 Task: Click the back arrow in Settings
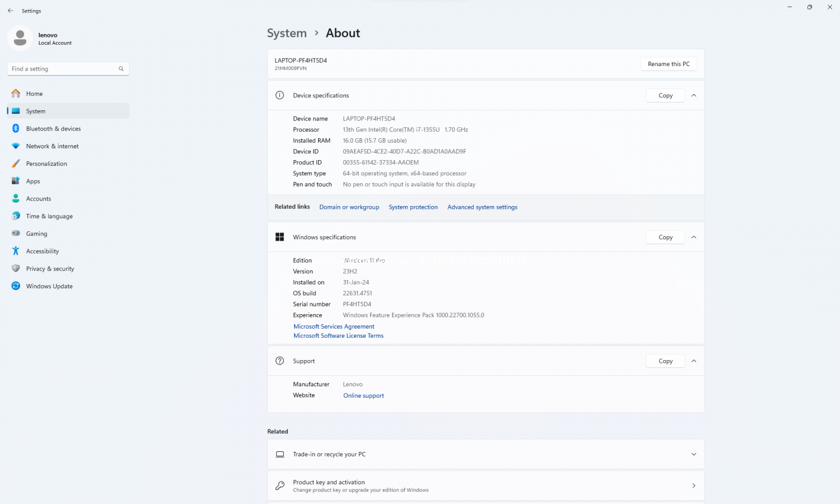10,11
